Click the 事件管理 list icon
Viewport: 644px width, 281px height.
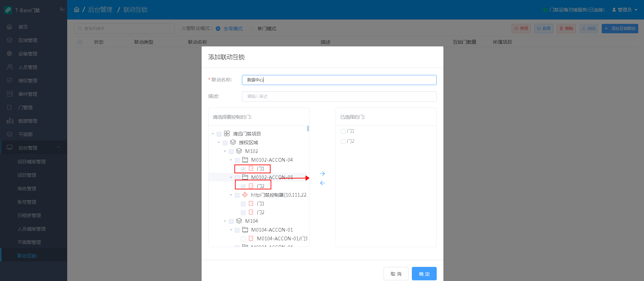click(9, 94)
